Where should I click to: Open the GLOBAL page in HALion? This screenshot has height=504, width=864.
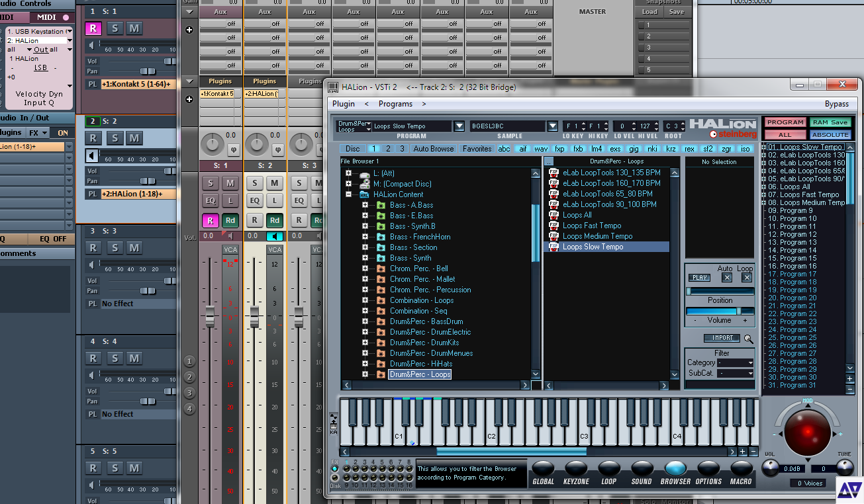[543, 469]
